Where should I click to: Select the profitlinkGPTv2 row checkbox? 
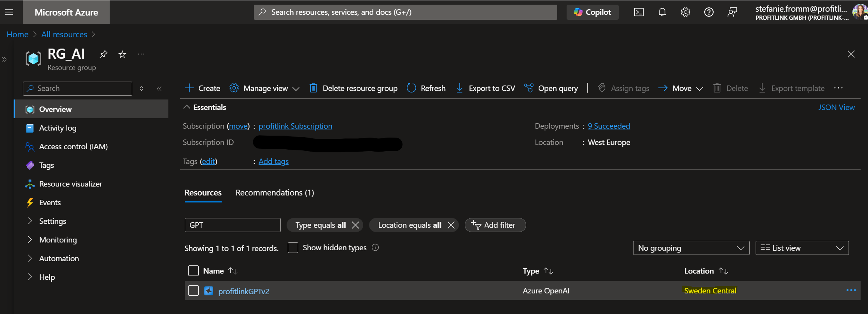(193, 291)
